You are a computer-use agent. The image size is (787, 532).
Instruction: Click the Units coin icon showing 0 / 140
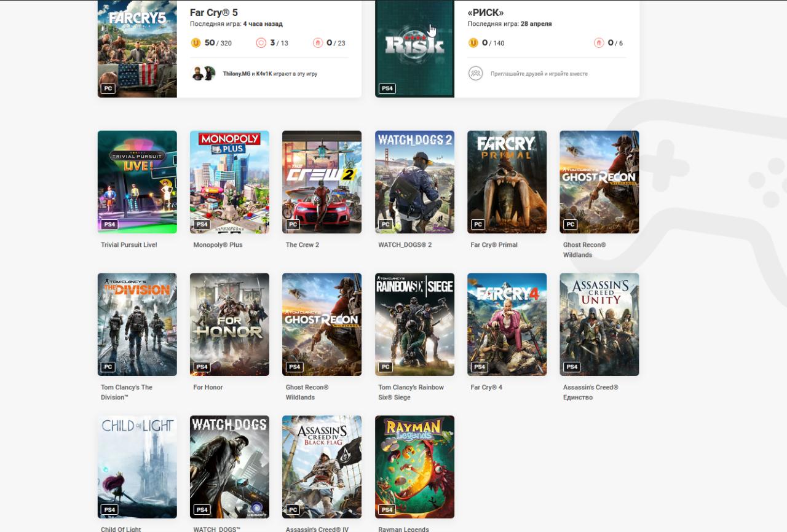tap(473, 43)
